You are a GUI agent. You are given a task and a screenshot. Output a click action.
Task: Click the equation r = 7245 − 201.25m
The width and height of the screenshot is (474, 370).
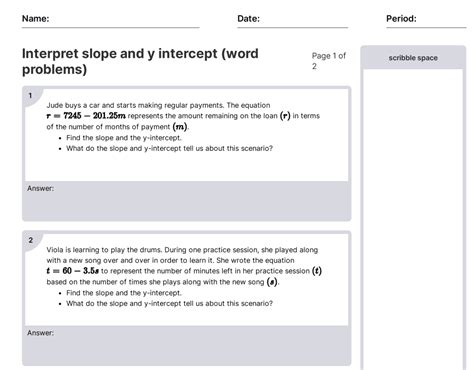click(x=86, y=116)
